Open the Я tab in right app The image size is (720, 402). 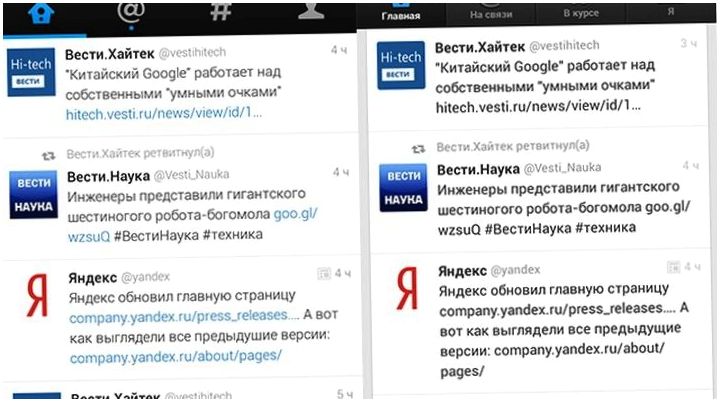[671, 11]
